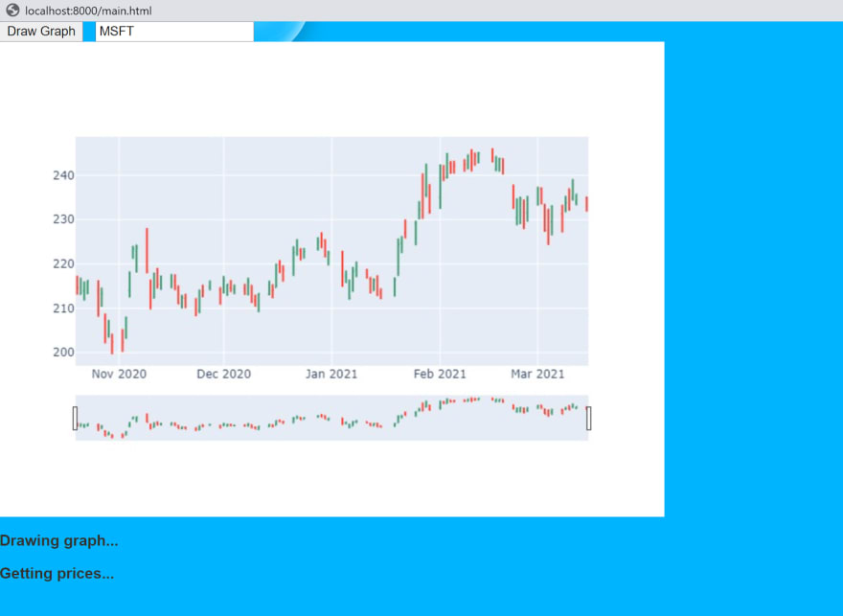Click the 220 y-axis label
Image resolution: width=843 pixels, height=616 pixels.
click(x=63, y=263)
